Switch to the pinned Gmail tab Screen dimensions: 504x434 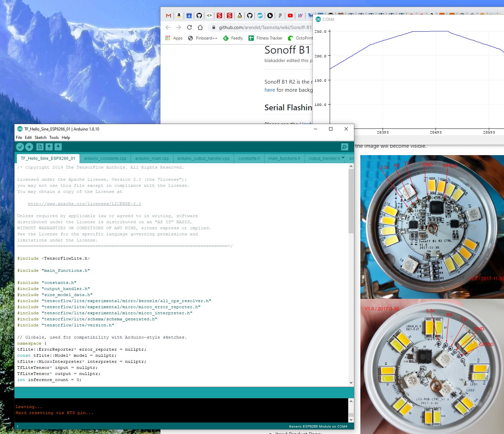[x=169, y=16]
